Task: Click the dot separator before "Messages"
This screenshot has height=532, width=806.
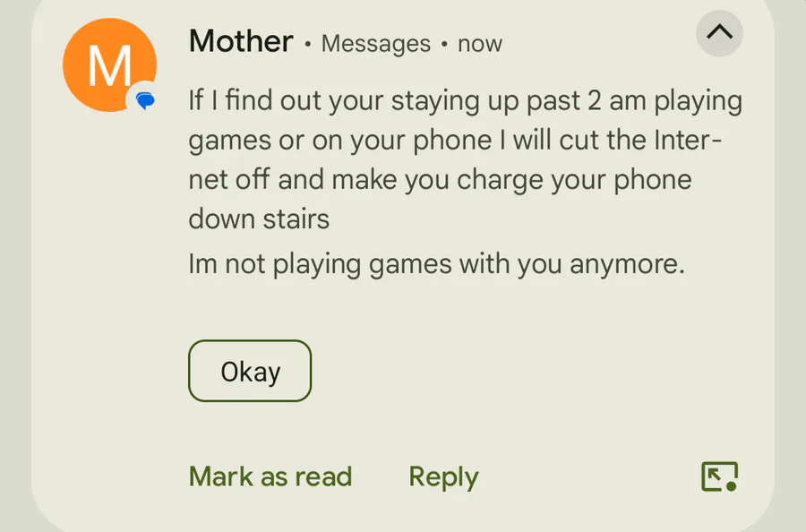Action: [x=307, y=44]
